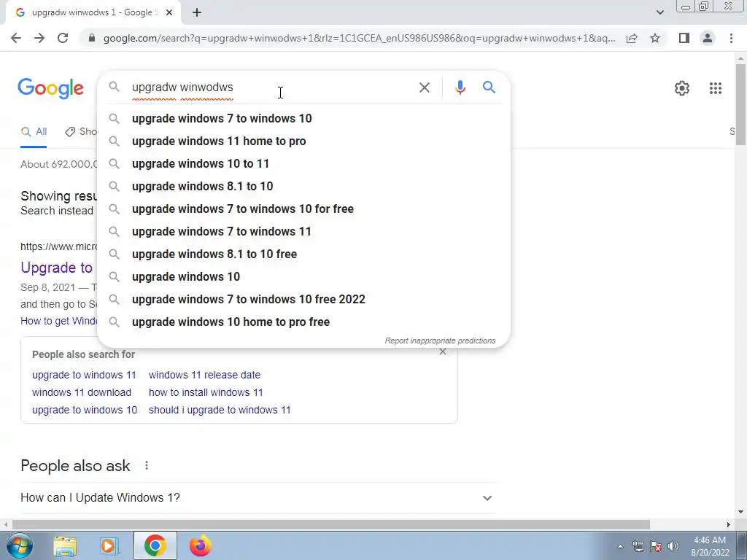The width and height of the screenshot is (747, 560).
Task: Open the volume speaker tray icon
Action: [x=673, y=547]
